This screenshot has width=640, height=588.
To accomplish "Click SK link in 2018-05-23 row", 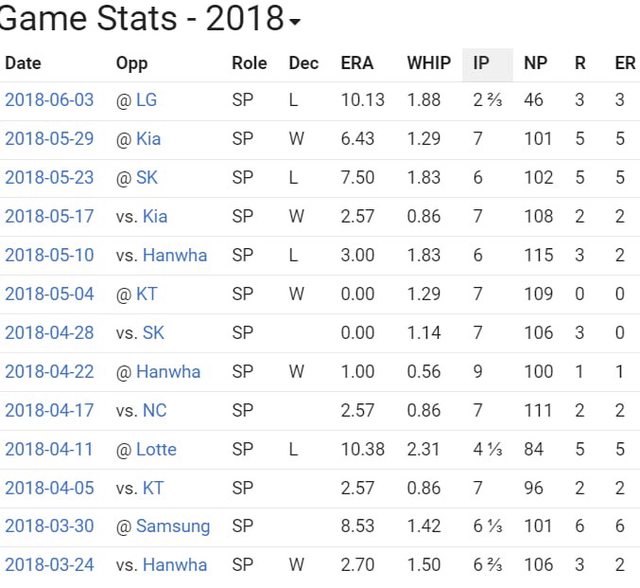I will [147, 178].
